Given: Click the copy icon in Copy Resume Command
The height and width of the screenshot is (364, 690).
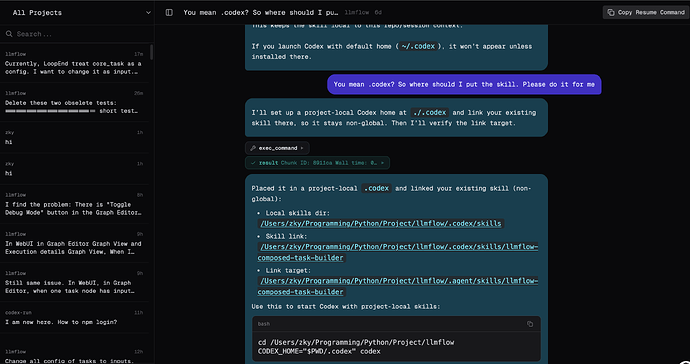Looking at the screenshot, I should click(x=611, y=12).
